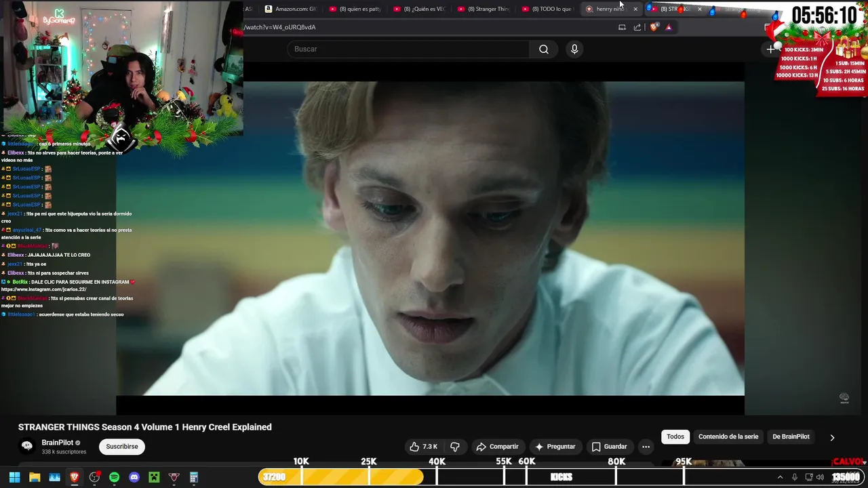Screen dimensions: 868x488
Task: Open BrainPilot channel avatar
Action: coord(27,446)
